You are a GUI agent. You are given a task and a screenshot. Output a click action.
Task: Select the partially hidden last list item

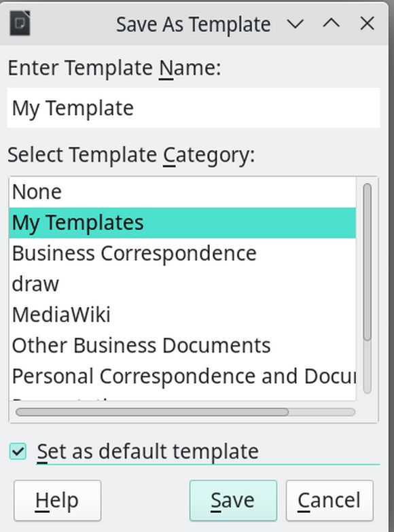183,396
